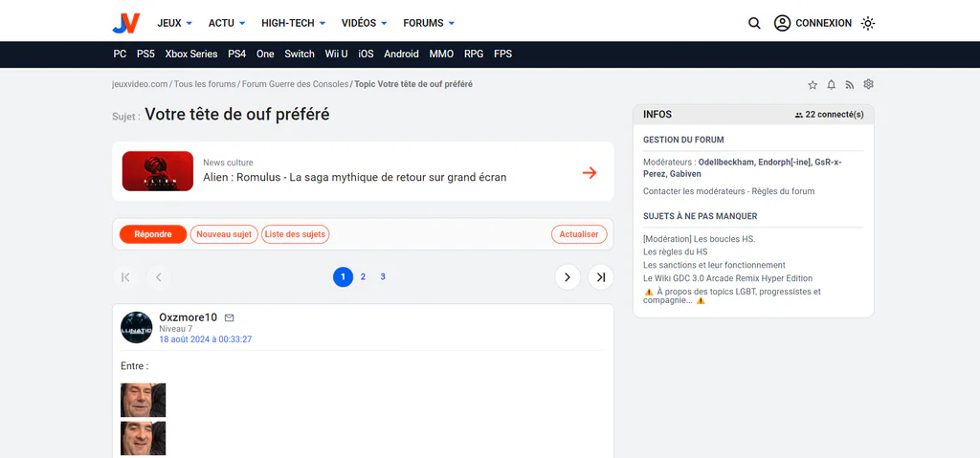Click the Actualiser button

pyautogui.click(x=579, y=234)
